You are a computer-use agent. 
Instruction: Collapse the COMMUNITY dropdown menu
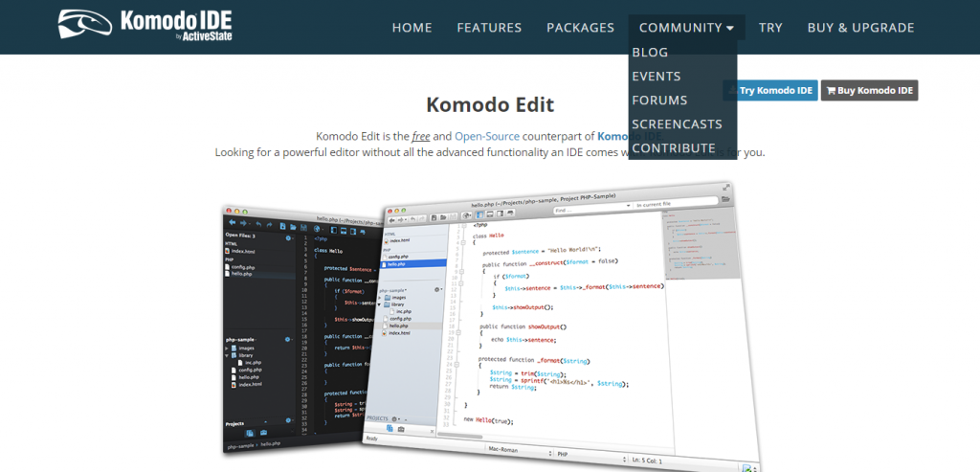click(x=686, y=28)
